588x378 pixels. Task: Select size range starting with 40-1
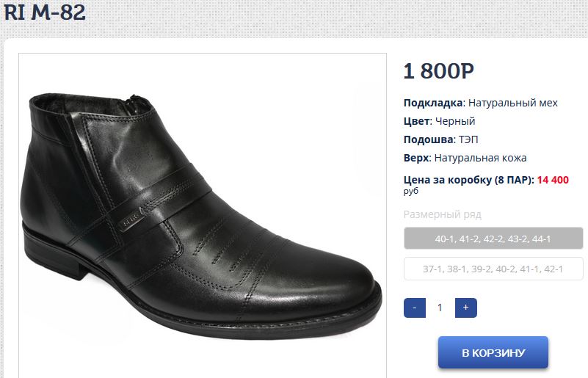[x=493, y=239]
